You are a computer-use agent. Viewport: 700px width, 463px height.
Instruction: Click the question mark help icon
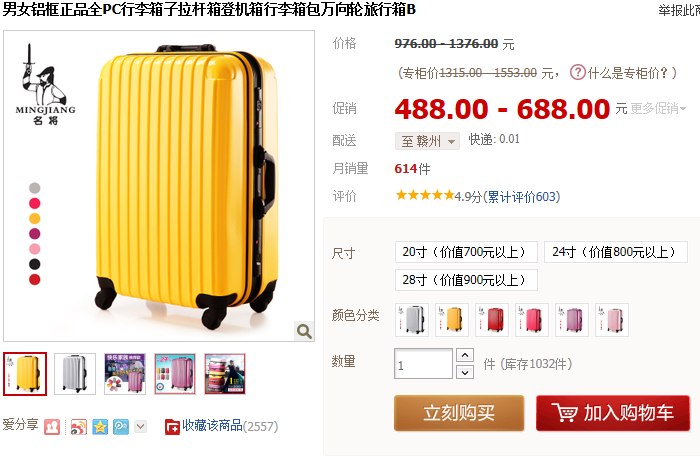click(578, 72)
